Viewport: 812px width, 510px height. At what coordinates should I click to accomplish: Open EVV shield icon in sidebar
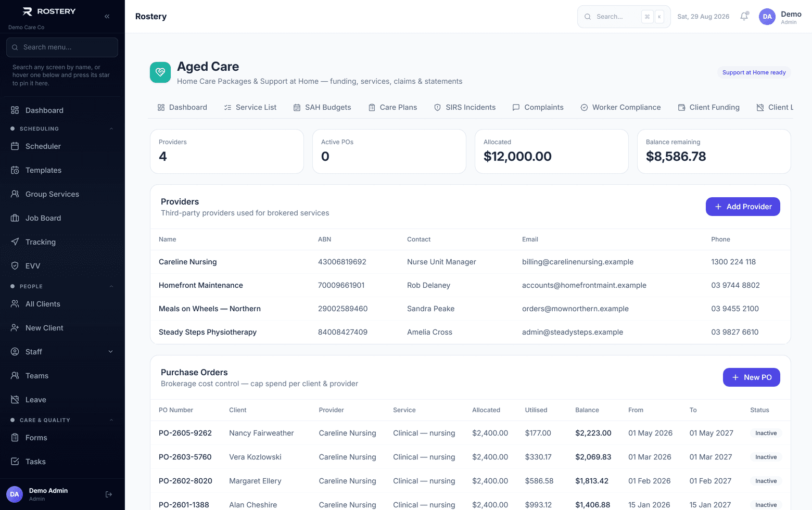point(15,266)
